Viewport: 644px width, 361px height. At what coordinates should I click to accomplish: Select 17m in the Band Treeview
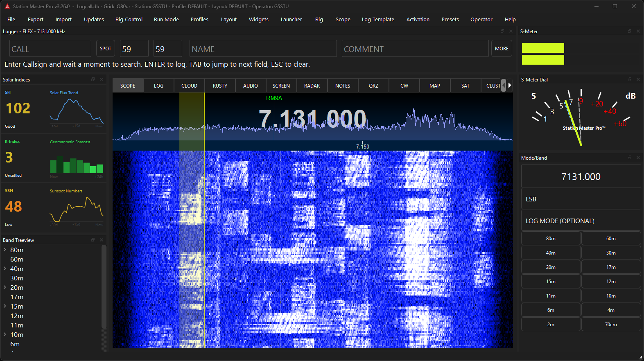17,297
